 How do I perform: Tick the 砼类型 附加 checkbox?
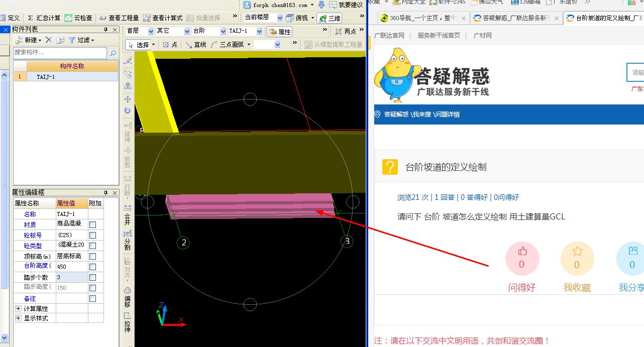point(92,246)
